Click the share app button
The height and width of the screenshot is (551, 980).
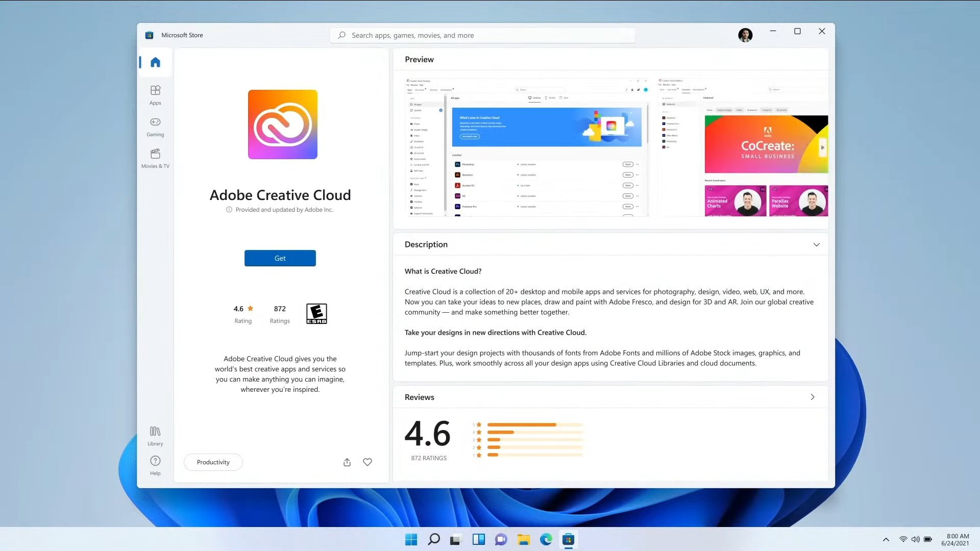(x=346, y=462)
